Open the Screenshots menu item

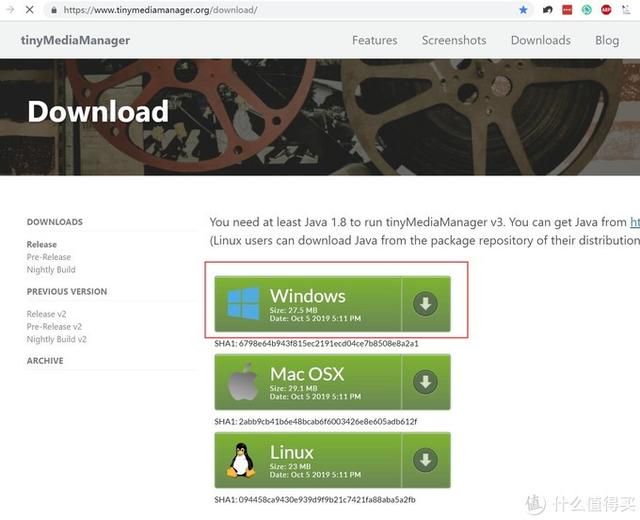[454, 40]
